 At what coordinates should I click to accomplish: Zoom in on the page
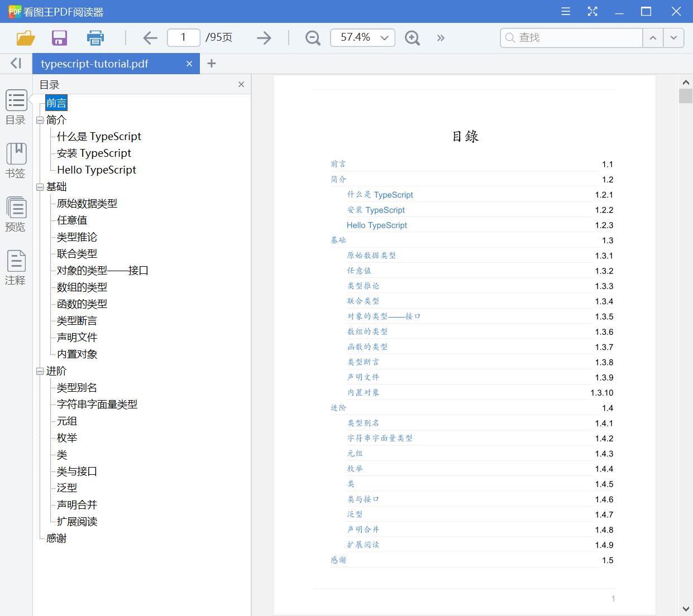tap(412, 37)
